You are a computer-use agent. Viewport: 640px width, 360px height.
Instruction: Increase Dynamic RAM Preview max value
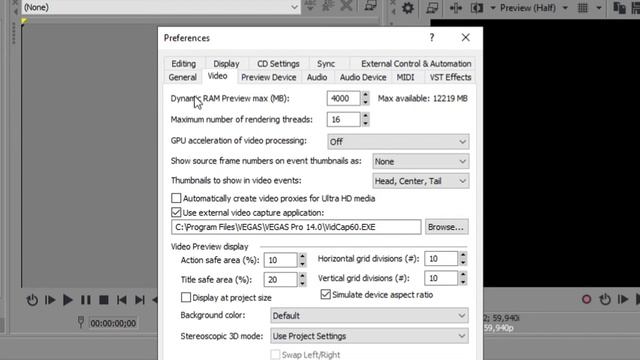(x=365, y=95)
